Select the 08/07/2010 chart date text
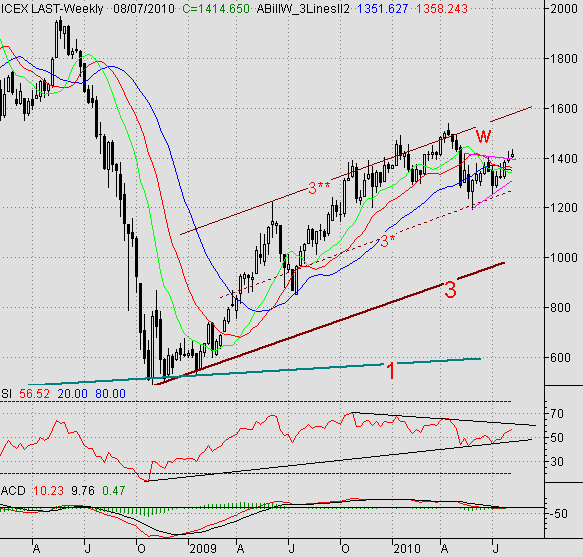583x557 pixels. [x=144, y=9]
